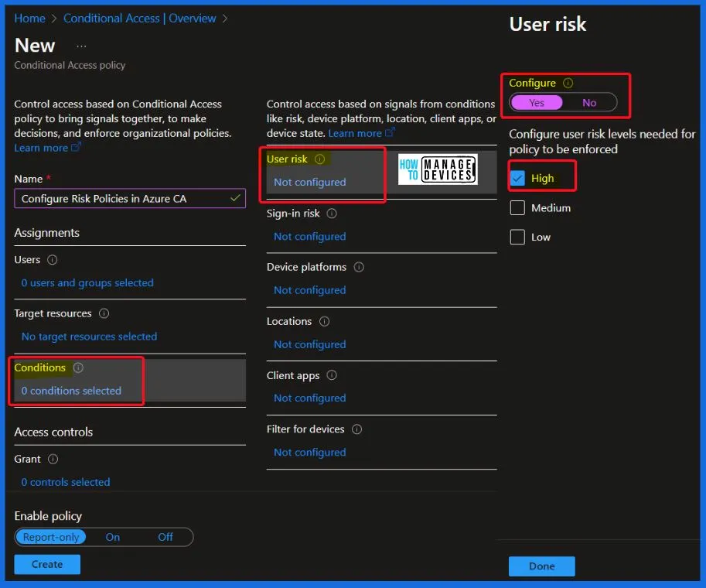Click the Conditions section label
Image resolution: width=706 pixels, height=588 pixels.
pyautogui.click(x=40, y=368)
